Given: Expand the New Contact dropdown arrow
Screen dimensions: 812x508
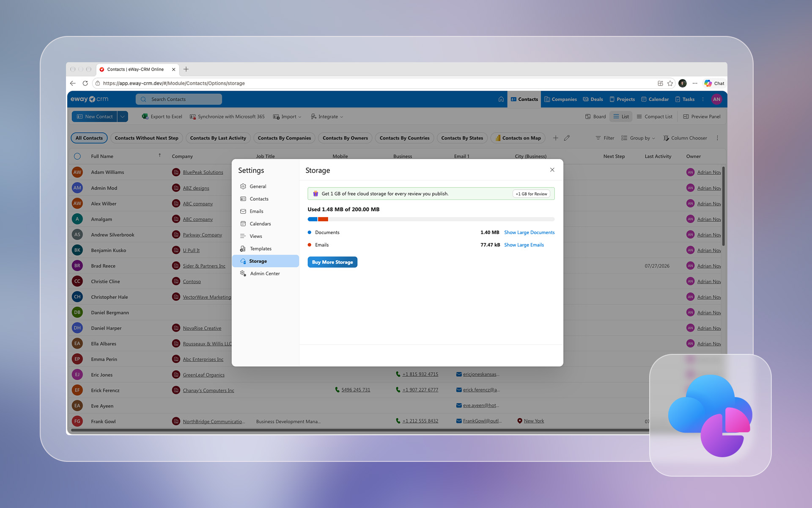Looking at the screenshot, I should (123, 116).
